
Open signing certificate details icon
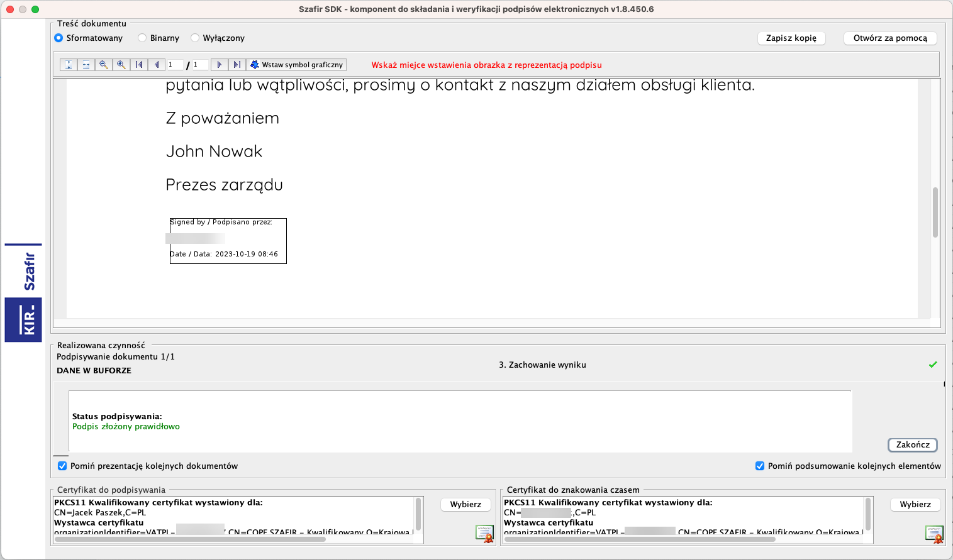pos(484,534)
